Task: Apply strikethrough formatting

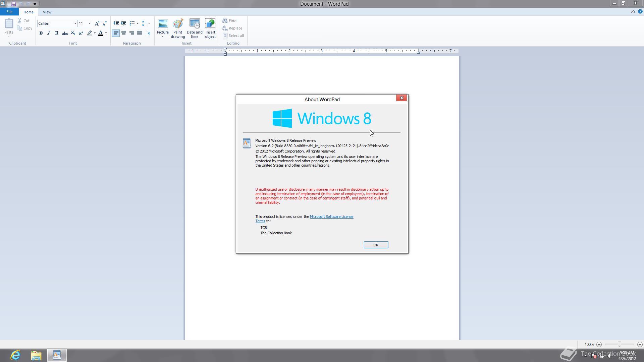Action: pos(65,33)
